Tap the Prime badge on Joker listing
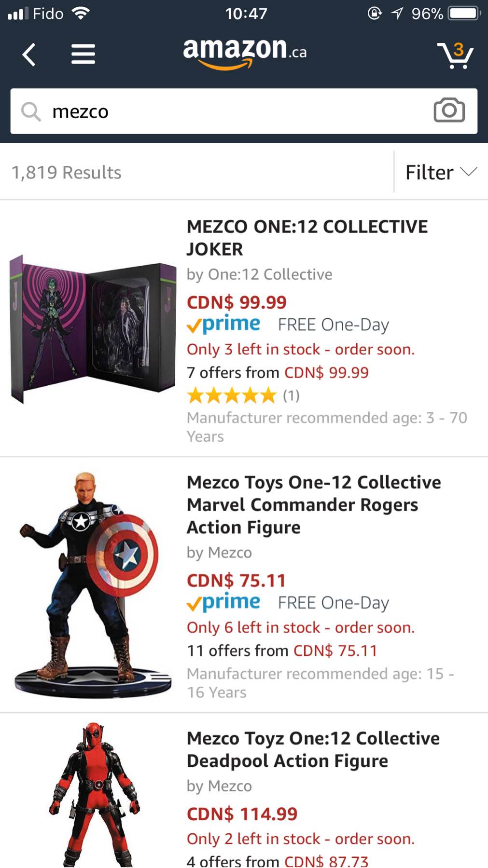 [224, 325]
